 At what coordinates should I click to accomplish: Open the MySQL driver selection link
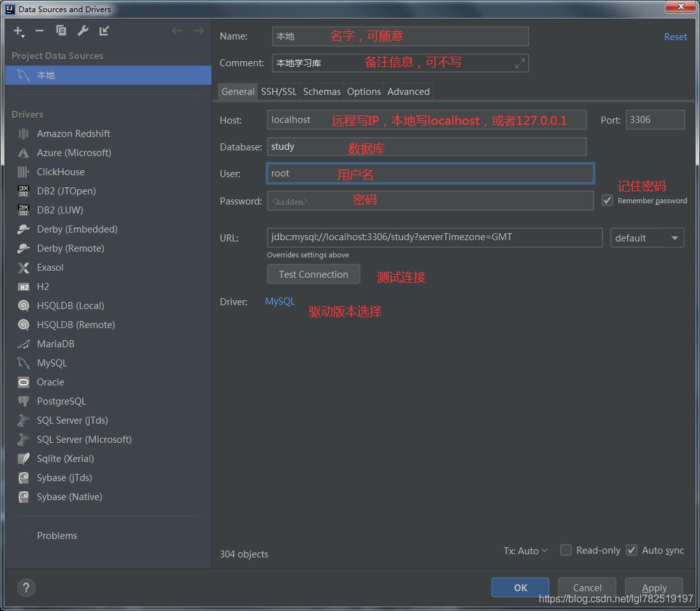280,301
